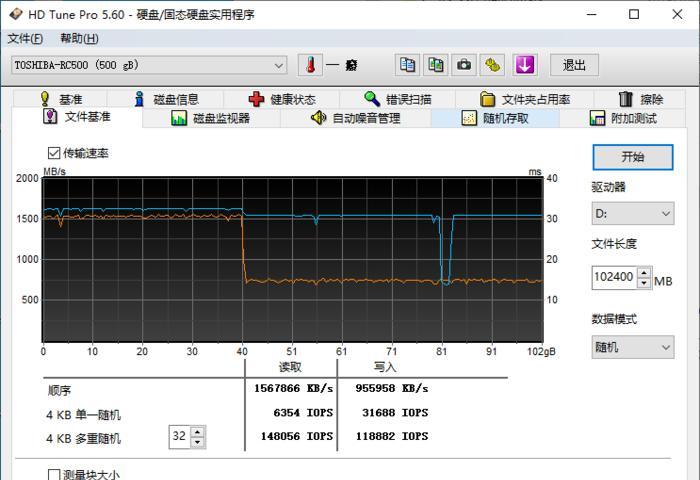
Task: Click the 顺序 row label
Action: (x=59, y=391)
